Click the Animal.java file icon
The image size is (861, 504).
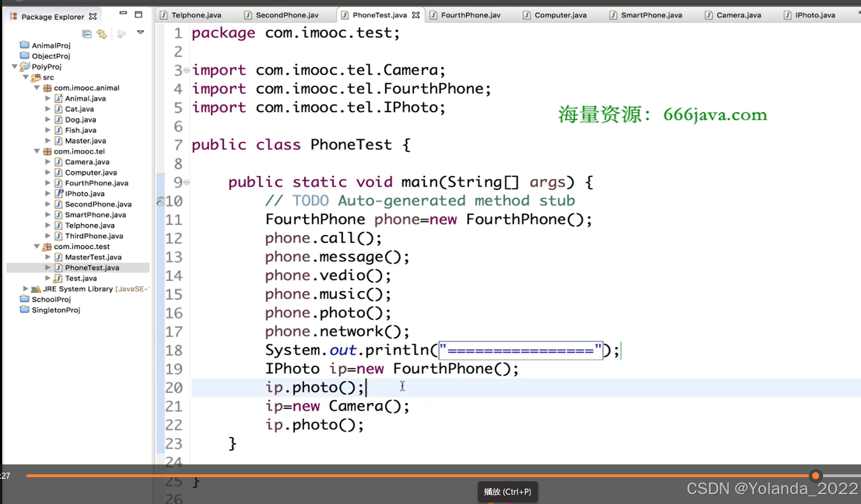[x=59, y=98]
